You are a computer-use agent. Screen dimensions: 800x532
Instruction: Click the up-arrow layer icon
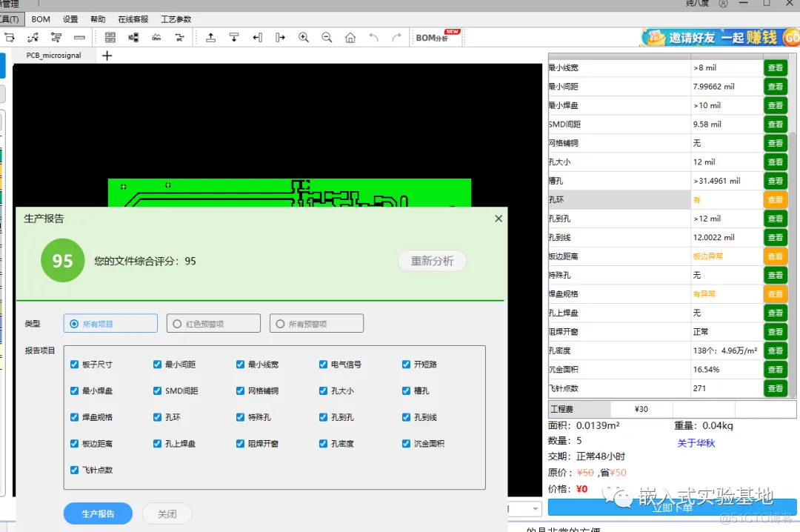(210, 37)
